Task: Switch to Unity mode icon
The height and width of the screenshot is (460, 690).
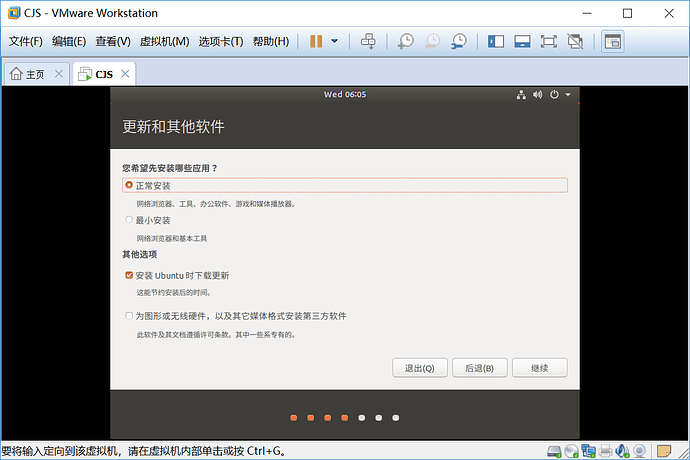Action: (575, 41)
